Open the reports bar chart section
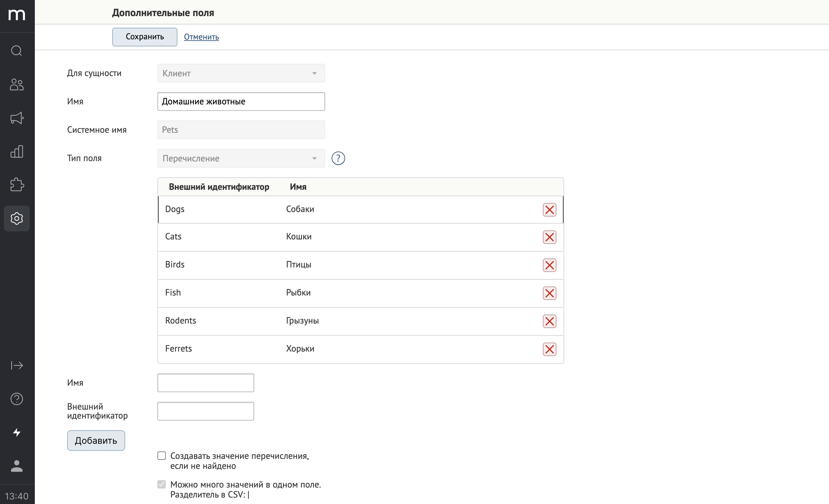 tap(16, 152)
